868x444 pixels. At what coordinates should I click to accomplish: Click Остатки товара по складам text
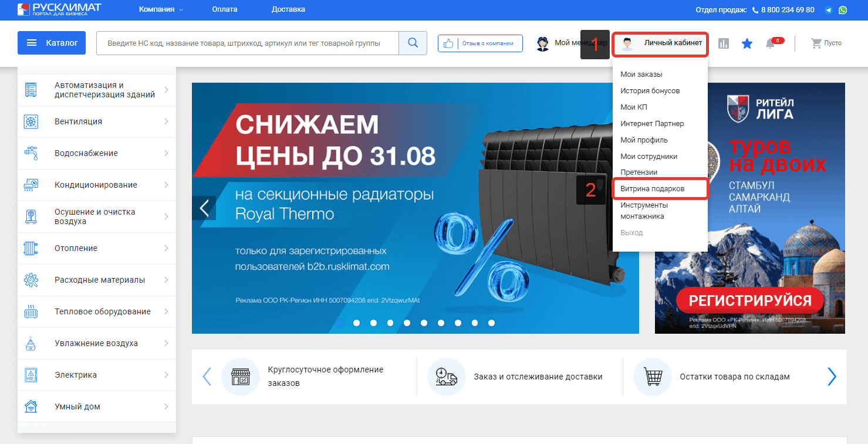click(x=735, y=377)
